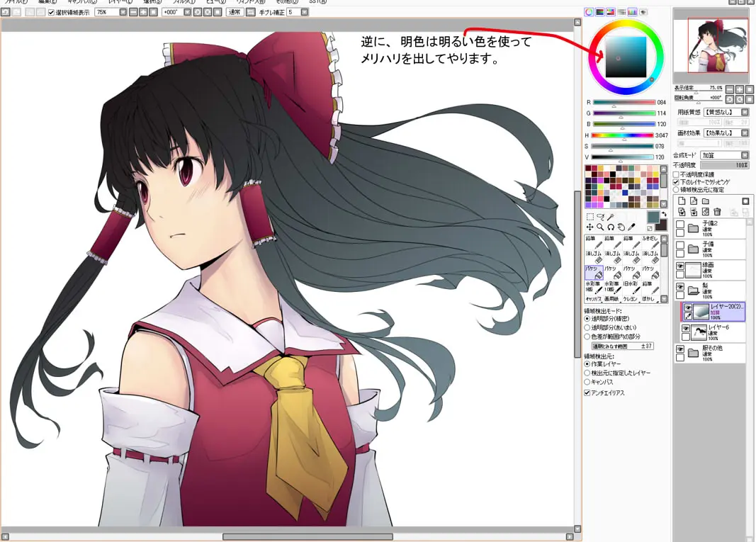
Task: Expand the 予備2 folder icon
Action: pos(694,229)
